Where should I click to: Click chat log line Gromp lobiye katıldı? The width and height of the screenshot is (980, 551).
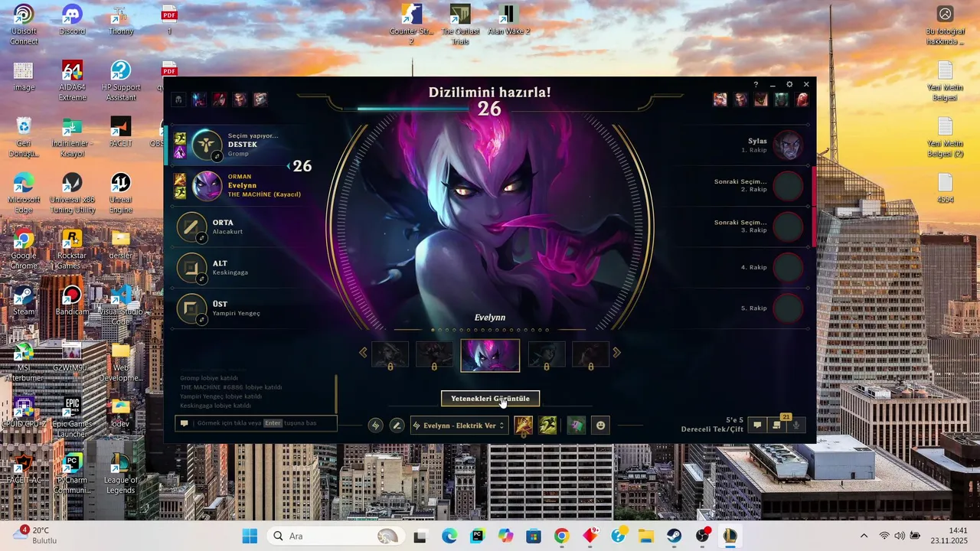click(x=209, y=378)
